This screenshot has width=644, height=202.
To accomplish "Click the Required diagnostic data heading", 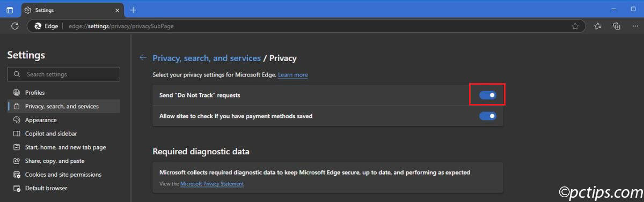I will pyautogui.click(x=201, y=152).
